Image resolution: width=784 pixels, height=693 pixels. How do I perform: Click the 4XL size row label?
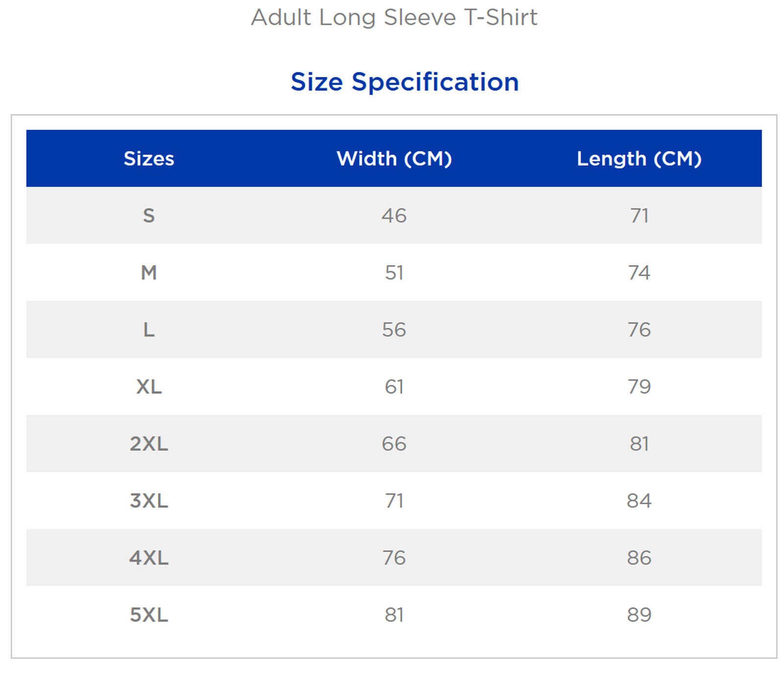point(149,558)
